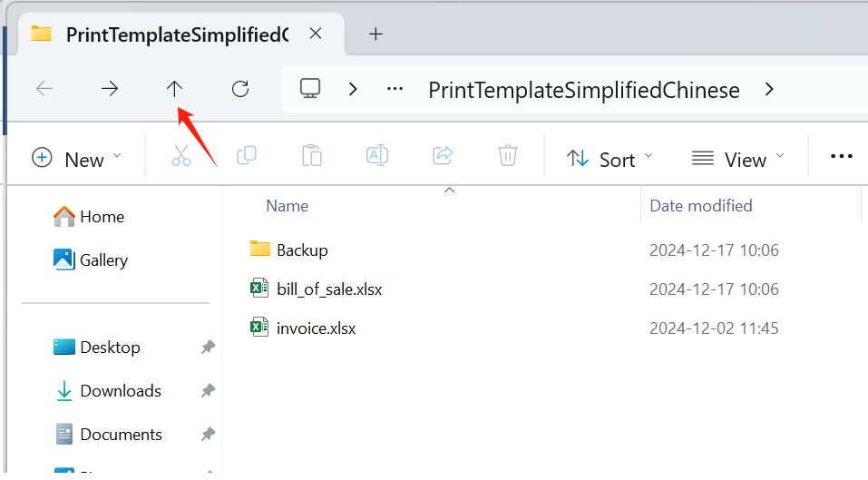Image resolution: width=868 pixels, height=480 pixels.
Task: Sort files by Date modified column
Action: [701, 206]
